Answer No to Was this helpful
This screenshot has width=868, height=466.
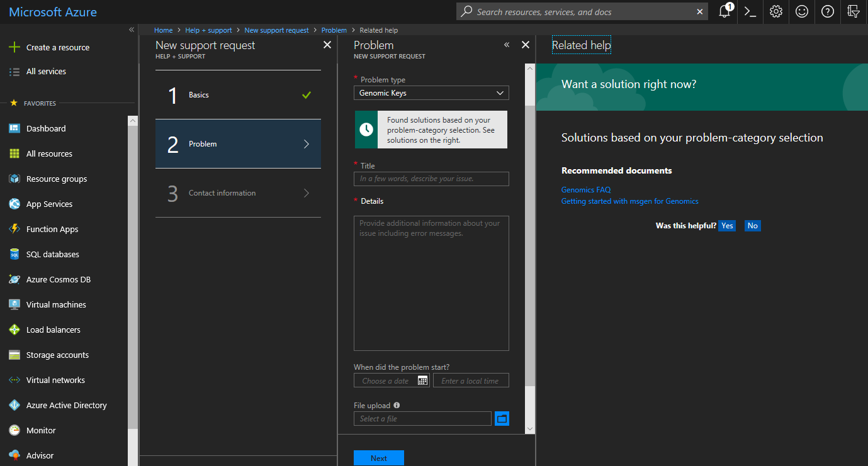(752, 226)
